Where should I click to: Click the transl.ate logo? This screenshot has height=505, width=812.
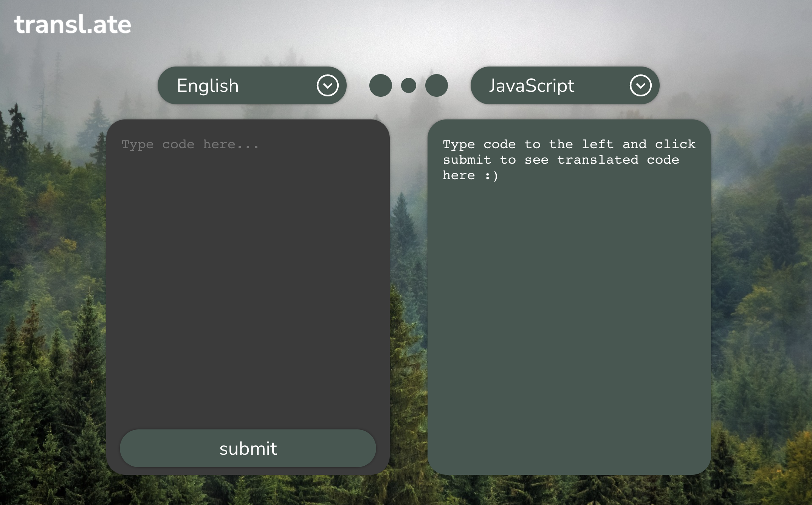pyautogui.click(x=73, y=25)
